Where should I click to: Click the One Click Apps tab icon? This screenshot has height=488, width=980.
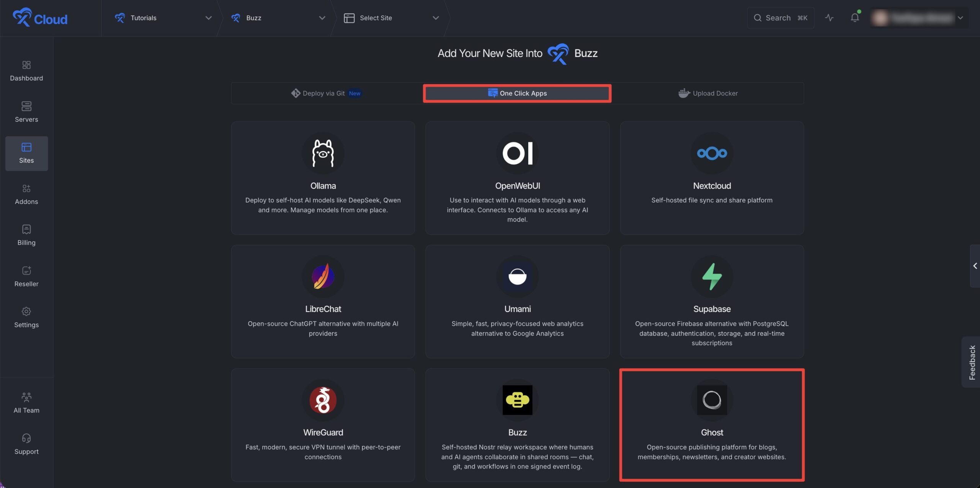(x=493, y=93)
